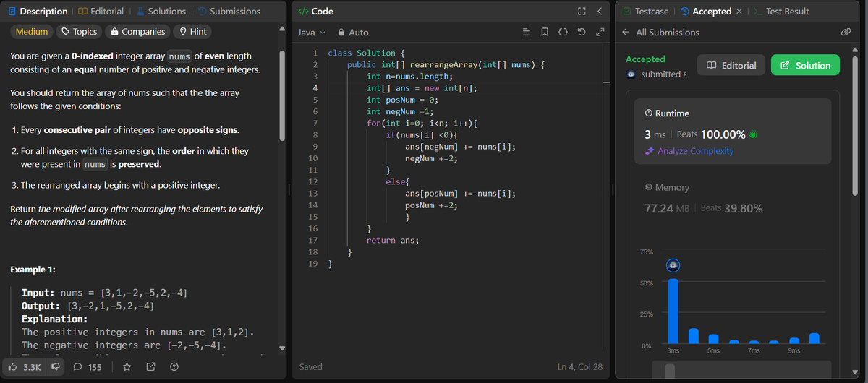This screenshot has width=868, height=383.
Task: Click 'Beats 39.80%' memory text
Action: (x=731, y=208)
